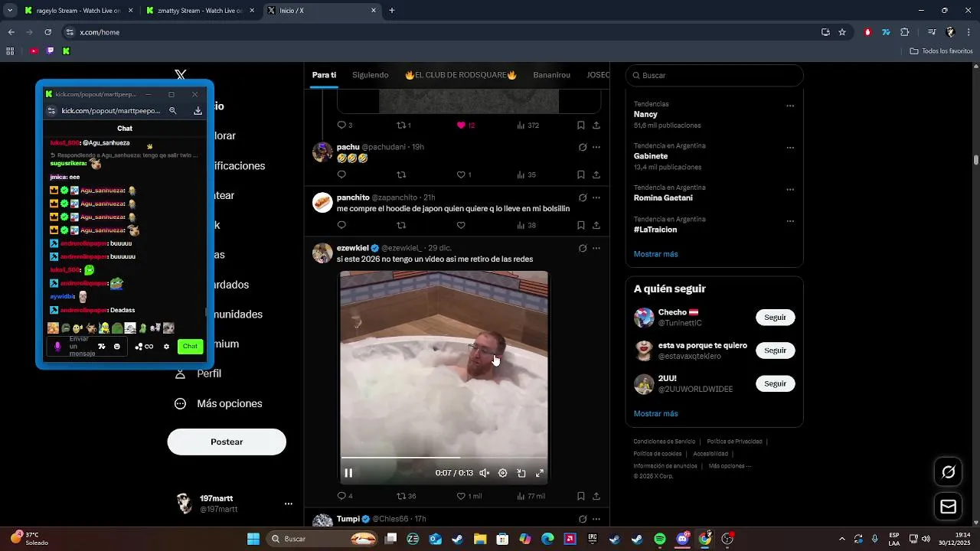Viewport: 980px width, 551px height.
Task: Click the X search field
Action: coord(714,75)
